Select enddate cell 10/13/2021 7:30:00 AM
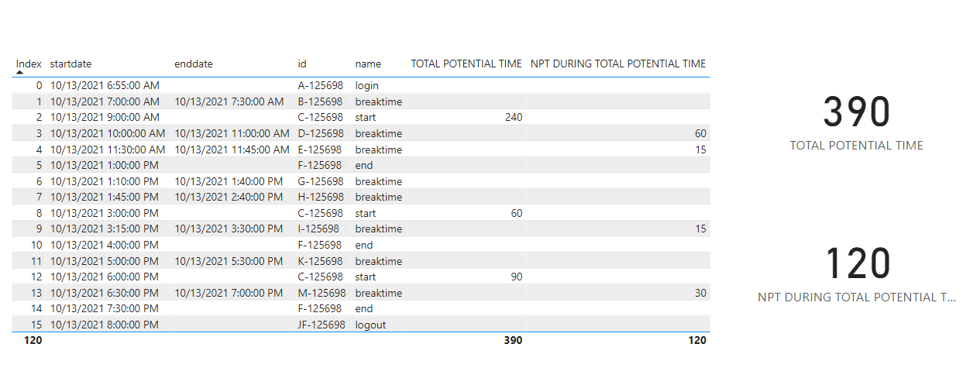This screenshot has height=385, width=980. coord(229,101)
